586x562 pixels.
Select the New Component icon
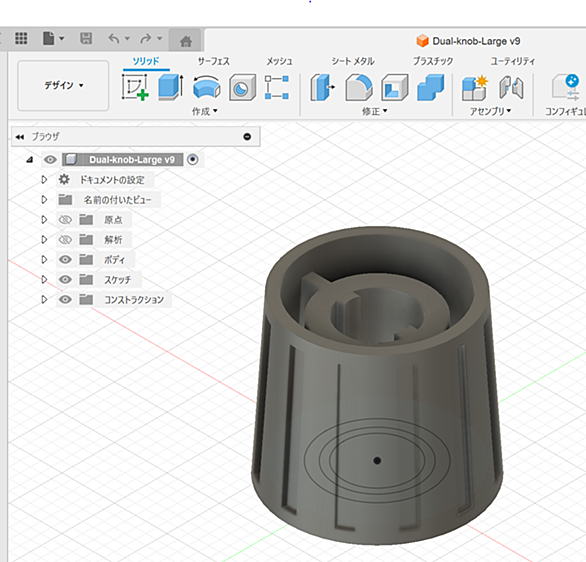tap(475, 88)
